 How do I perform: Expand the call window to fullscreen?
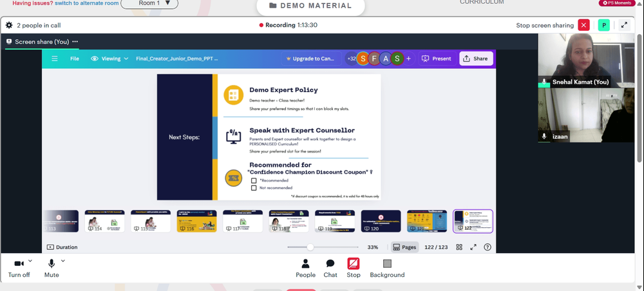tap(624, 25)
